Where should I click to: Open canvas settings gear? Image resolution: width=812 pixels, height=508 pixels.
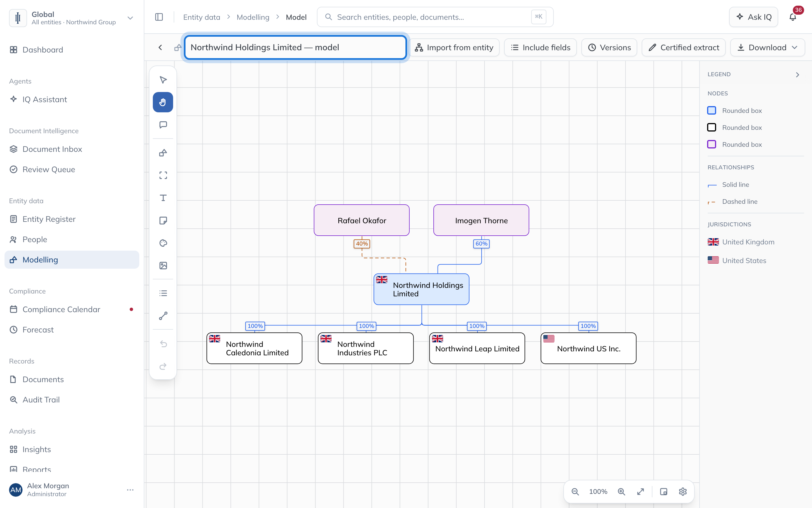coord(683,492)
